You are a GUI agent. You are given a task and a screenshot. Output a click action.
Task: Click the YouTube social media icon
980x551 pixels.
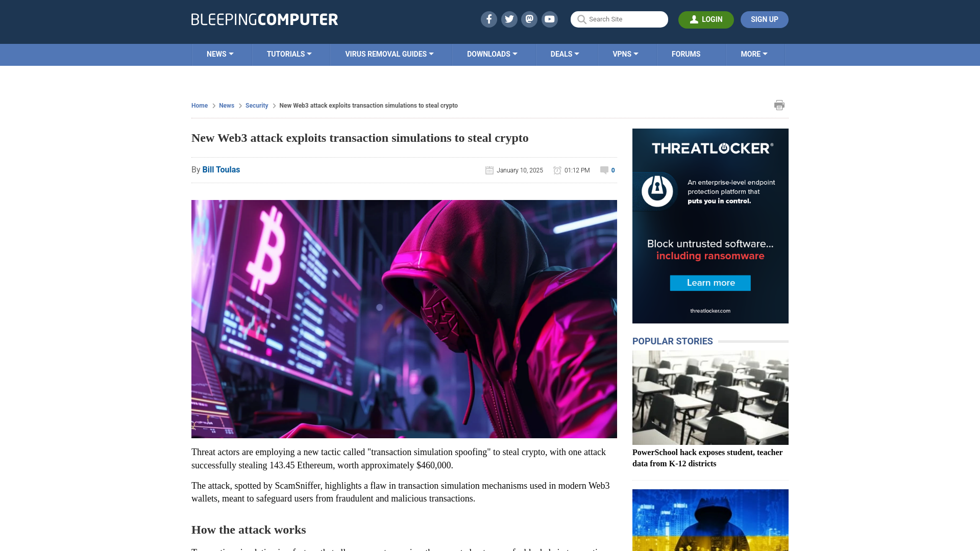tap(549, 19)
